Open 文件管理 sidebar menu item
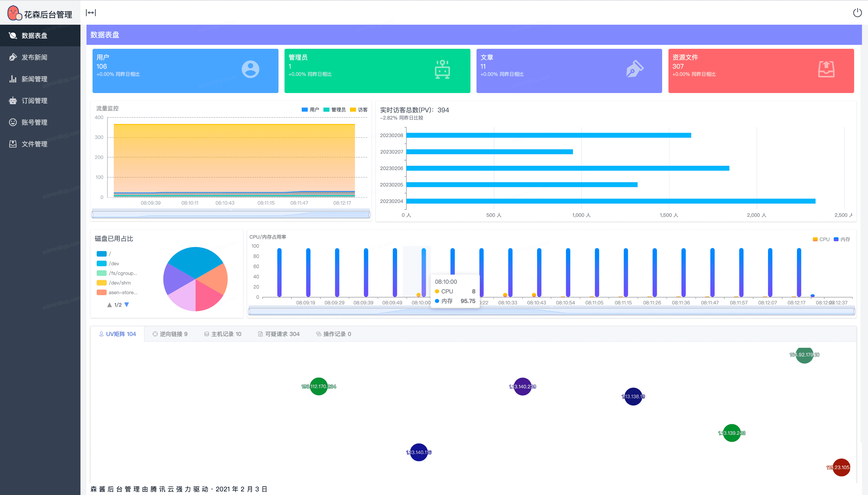This screenshot has width=868, height=495. point(40,144)
